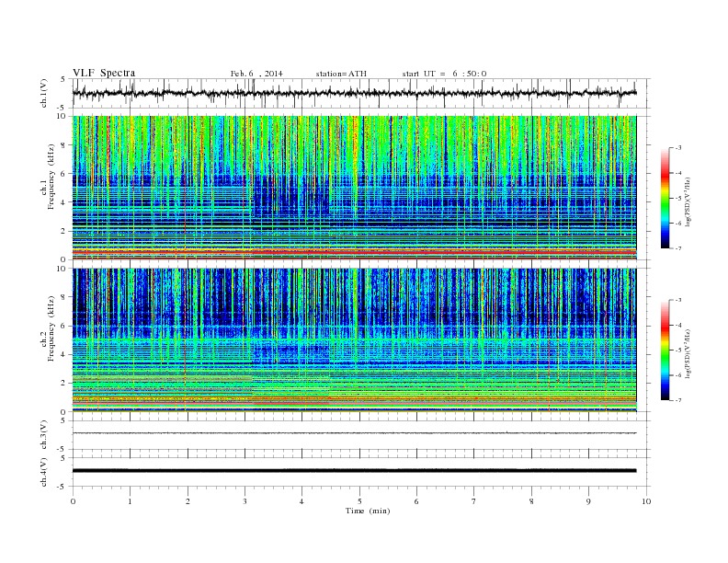Viewport: 728px width, 563px height.
Task: Click the time axis tick label '0'
Action: point(73,501)
